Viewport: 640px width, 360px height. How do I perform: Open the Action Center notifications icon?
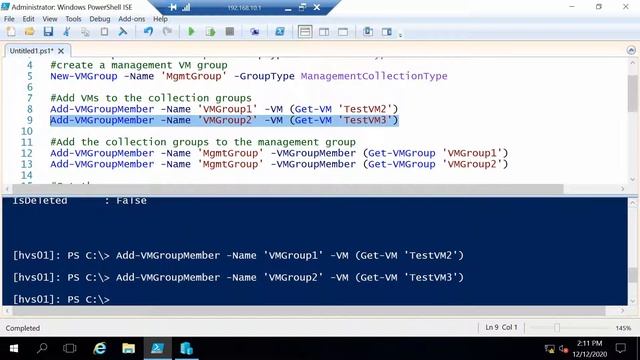pyautogui.click(x=621, y=349)
